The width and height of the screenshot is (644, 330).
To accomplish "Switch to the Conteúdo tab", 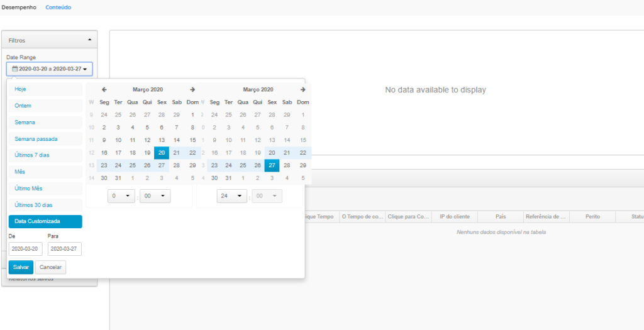I will tap(58, 8).
